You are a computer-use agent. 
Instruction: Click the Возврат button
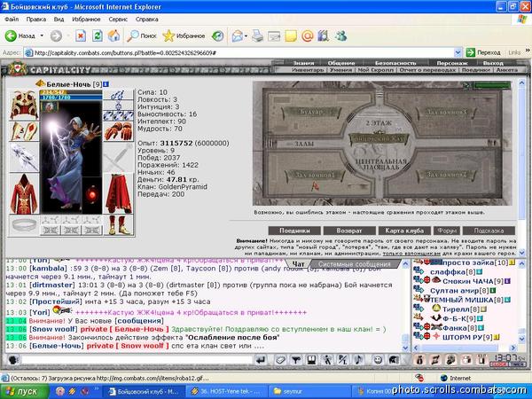(349, 231)
